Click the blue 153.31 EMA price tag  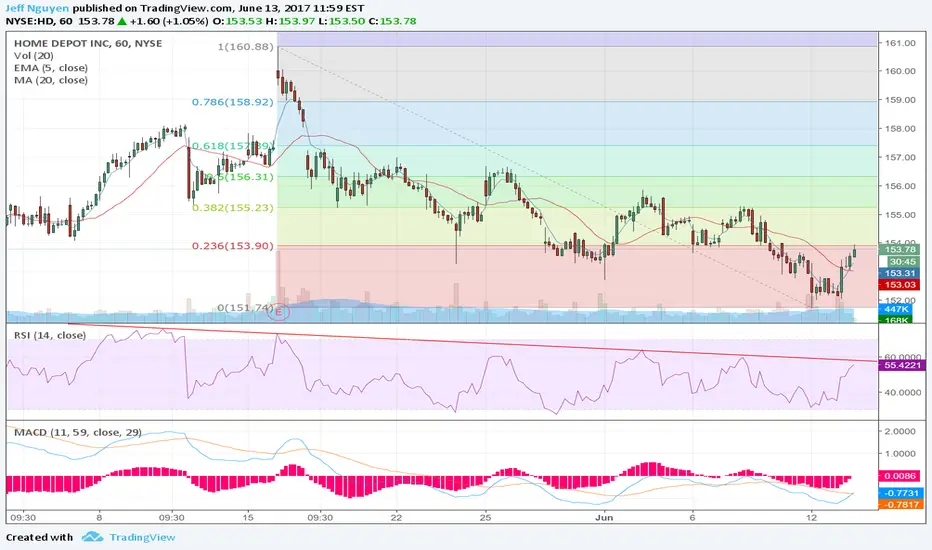[x=900, y=274]
